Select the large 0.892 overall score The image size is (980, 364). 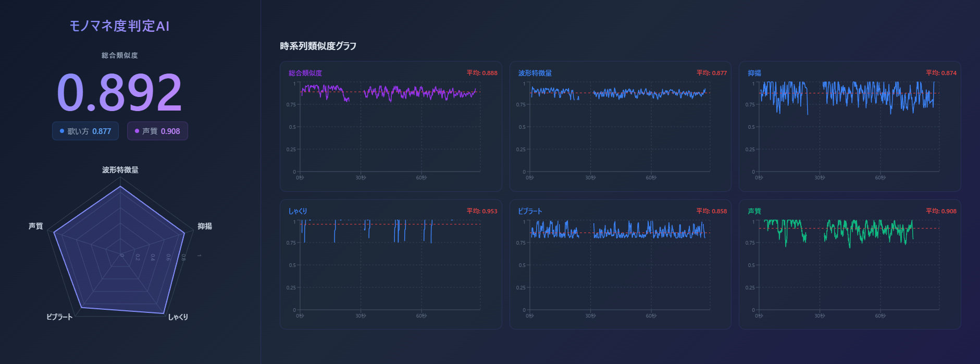click(119, 93)
